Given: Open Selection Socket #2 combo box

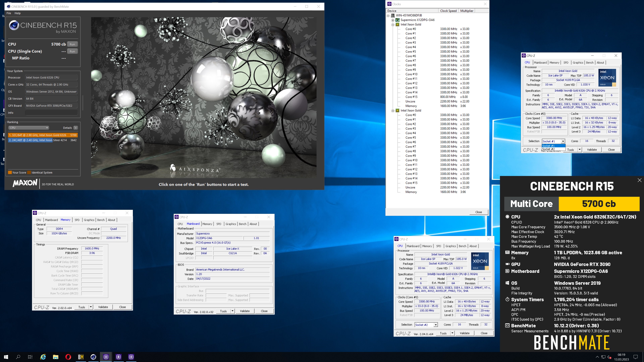Looking at the screenshot, I should [426, 325].
